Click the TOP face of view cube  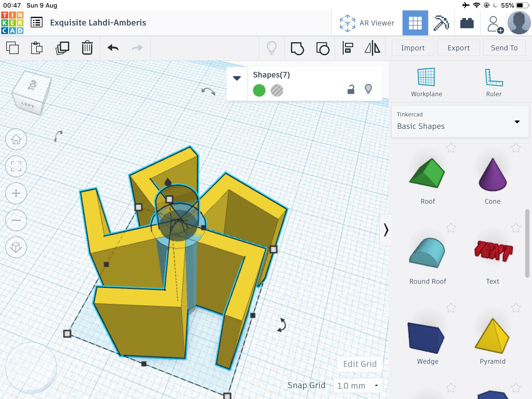(x=33, y=85)
